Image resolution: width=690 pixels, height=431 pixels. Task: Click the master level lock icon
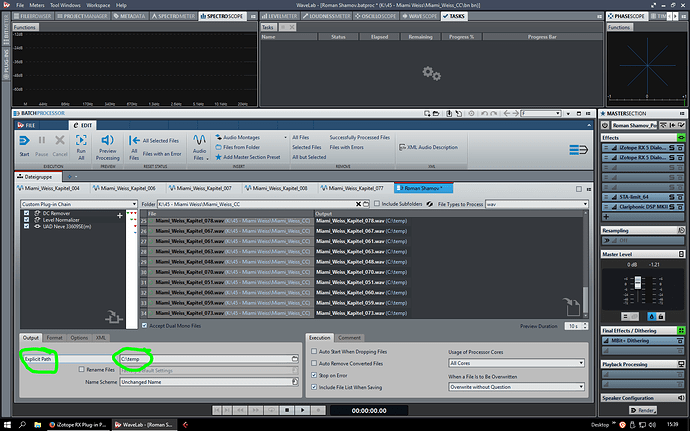point(661,317)
